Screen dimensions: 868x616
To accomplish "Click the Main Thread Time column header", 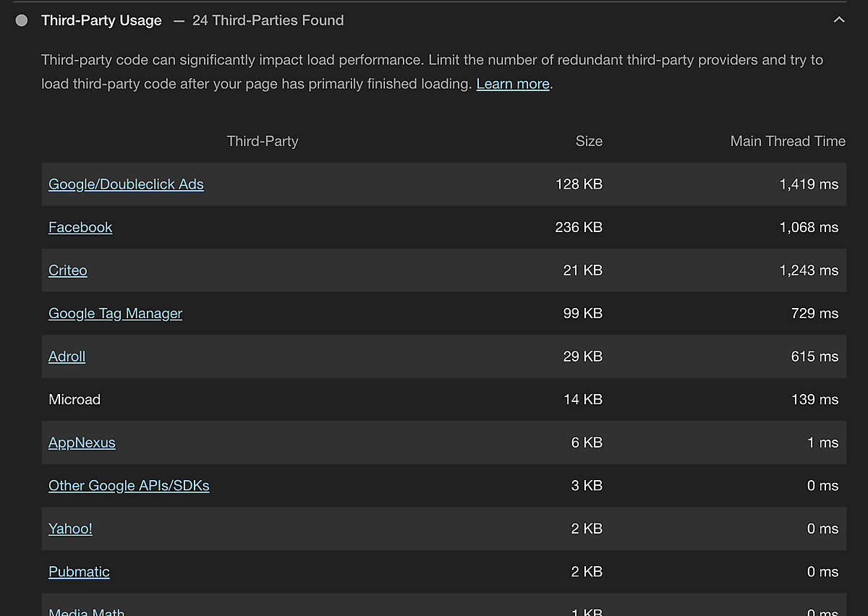I will 788,141.
